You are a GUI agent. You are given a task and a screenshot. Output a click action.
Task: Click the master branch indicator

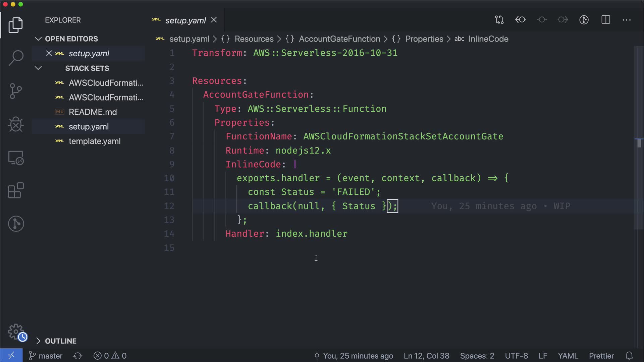point(46,356)
